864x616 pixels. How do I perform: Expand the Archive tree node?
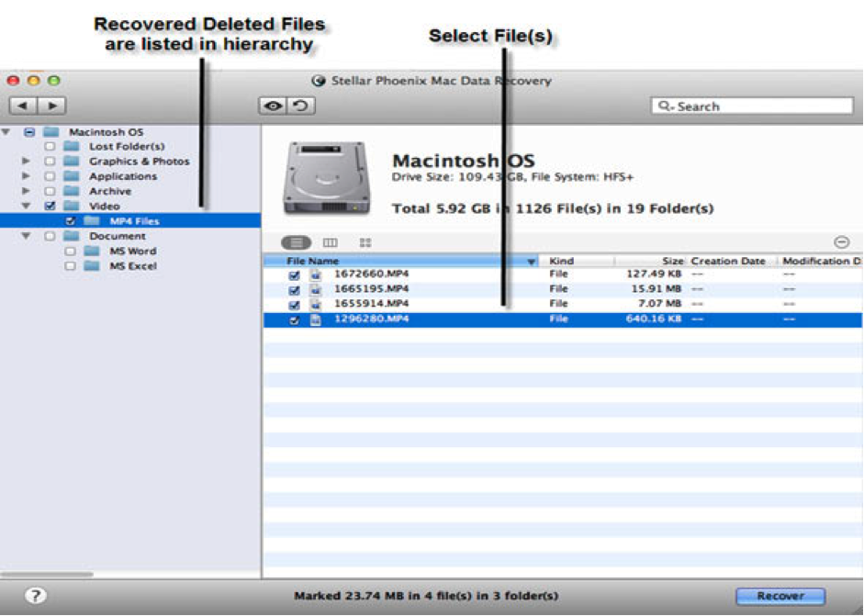pos(26,191)
